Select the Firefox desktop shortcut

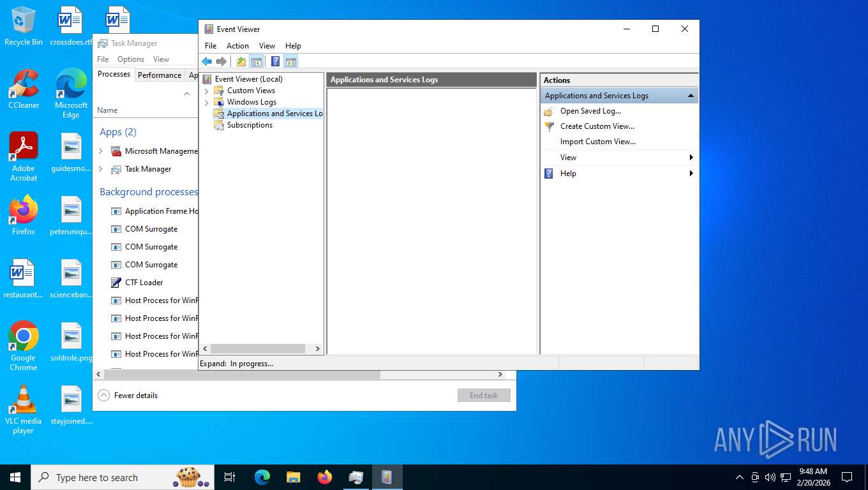24,215
